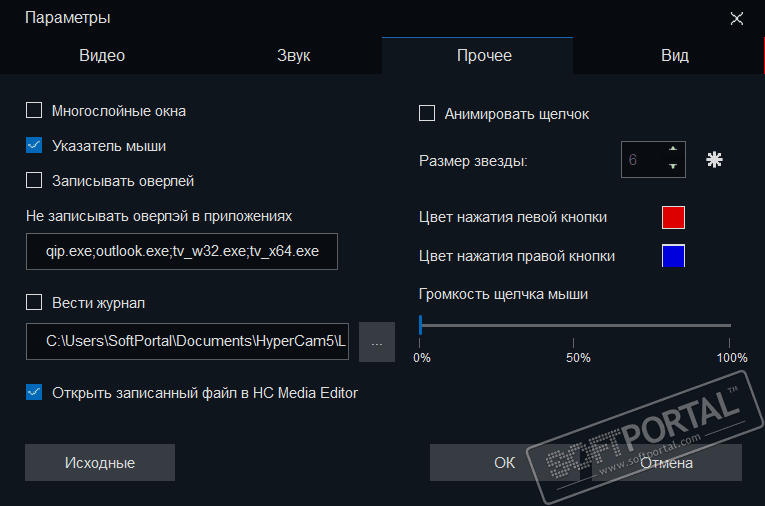
Task: Increase star size with up arrow
Action: point(673,150)
